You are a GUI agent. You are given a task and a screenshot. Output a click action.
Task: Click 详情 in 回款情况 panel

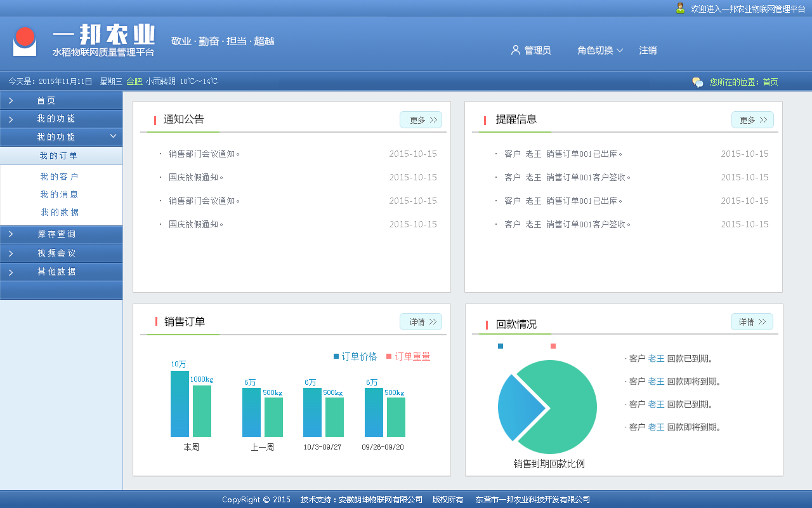point(752,322)
